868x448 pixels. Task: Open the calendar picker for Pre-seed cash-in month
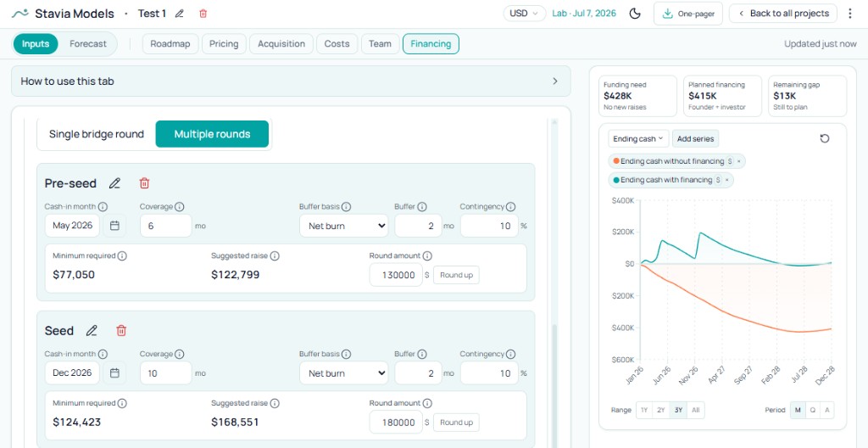coord(114,226)
